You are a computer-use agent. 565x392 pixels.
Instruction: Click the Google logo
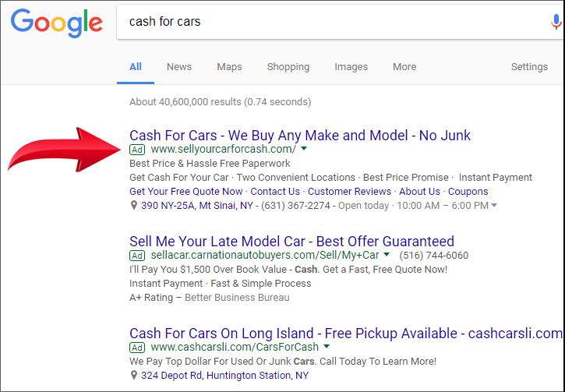[57, 23]
